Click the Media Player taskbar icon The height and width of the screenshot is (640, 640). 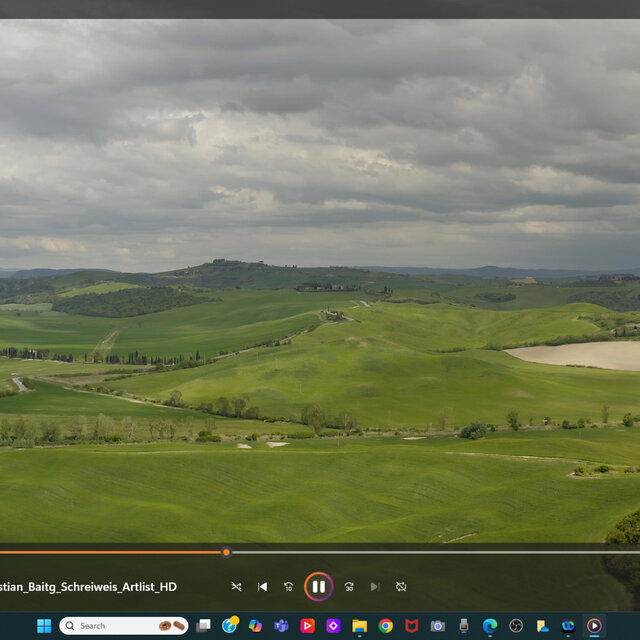click(594, 626)
